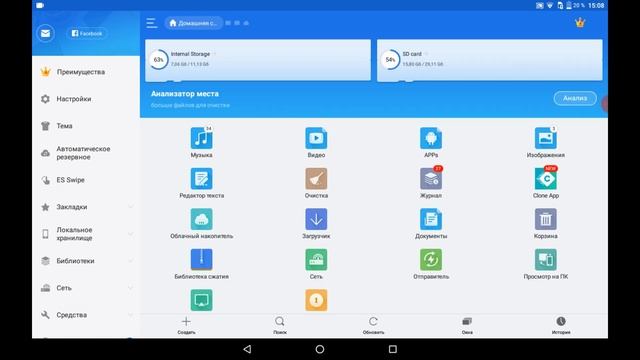
Task: Expand the Средства section chevron
Action: click(x=131, y=315)
